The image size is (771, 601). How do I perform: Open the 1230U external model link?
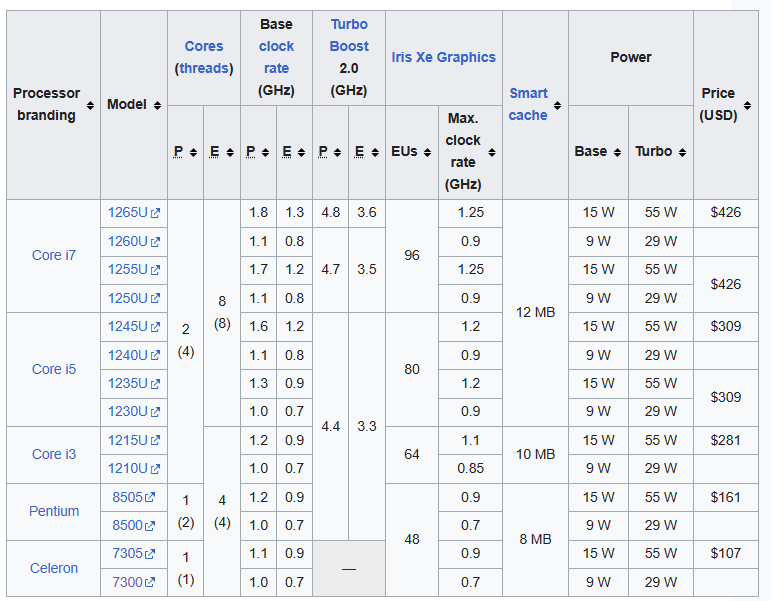point(134,411)
